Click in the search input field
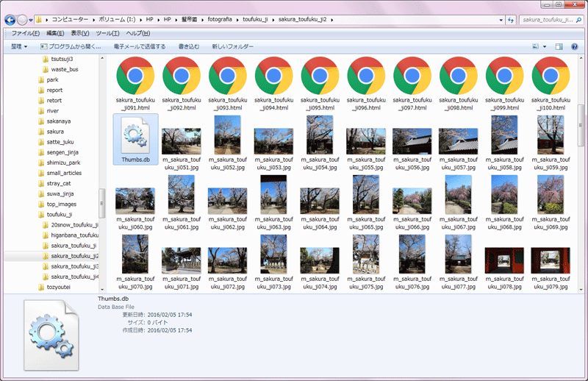 click(x=548, y=20)
